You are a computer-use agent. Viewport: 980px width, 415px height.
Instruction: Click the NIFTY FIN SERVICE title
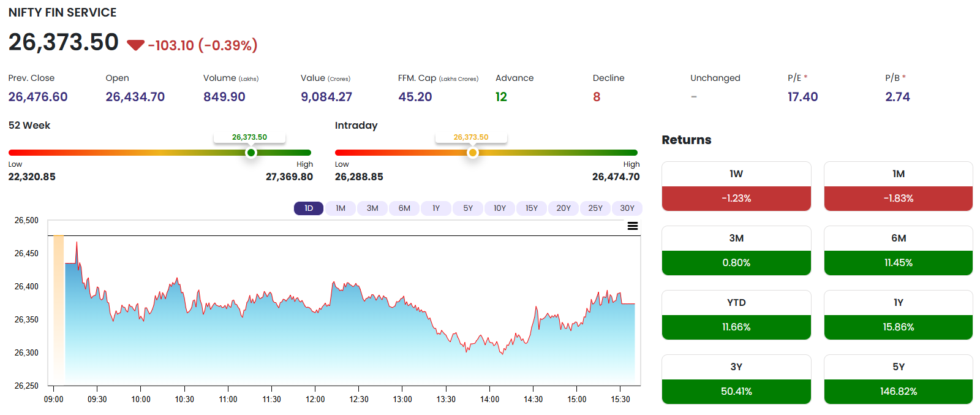[x=62, y=12]
